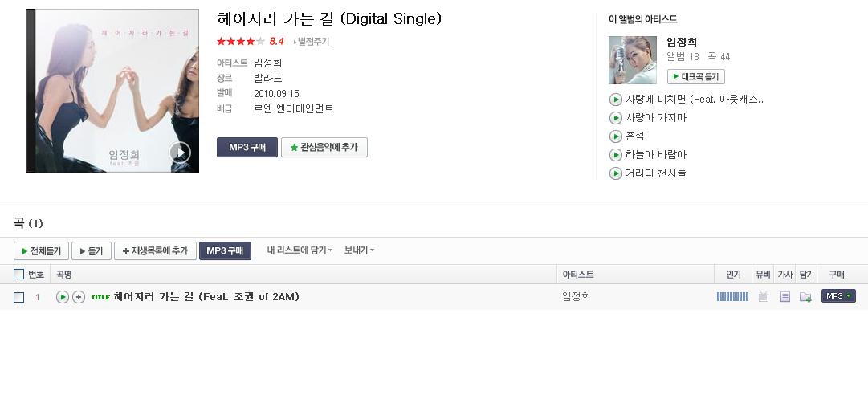Tick the checkbox for track 1
The image size is (868, 411).
point(18,297)
